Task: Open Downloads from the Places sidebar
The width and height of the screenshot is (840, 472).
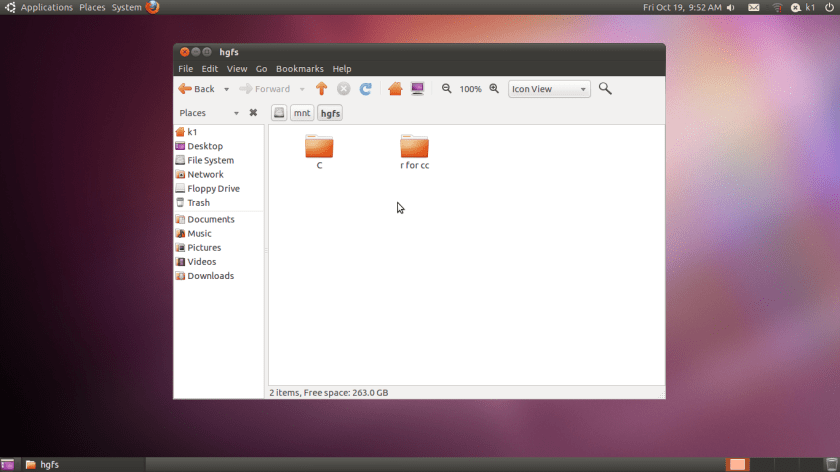Action: point(210,276)
